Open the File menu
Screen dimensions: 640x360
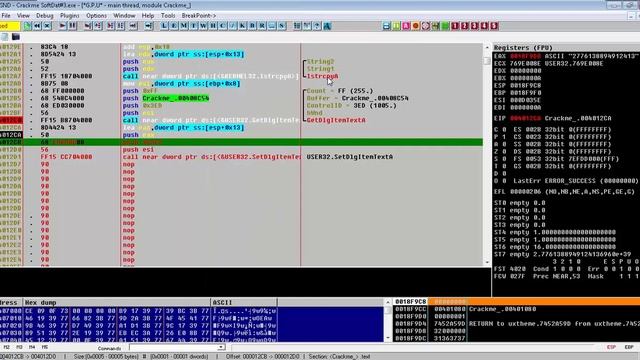tap(6, 16)
